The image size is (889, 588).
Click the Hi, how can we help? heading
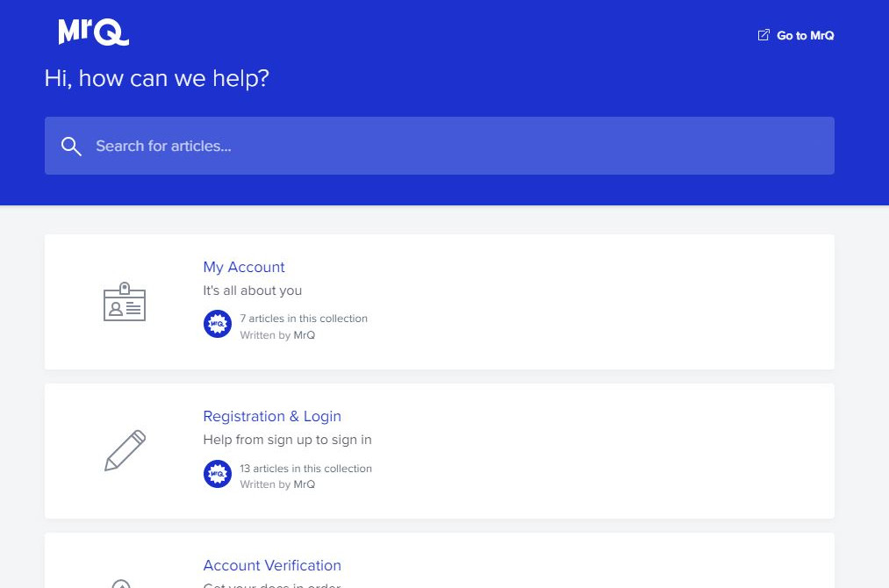[157, 78]
